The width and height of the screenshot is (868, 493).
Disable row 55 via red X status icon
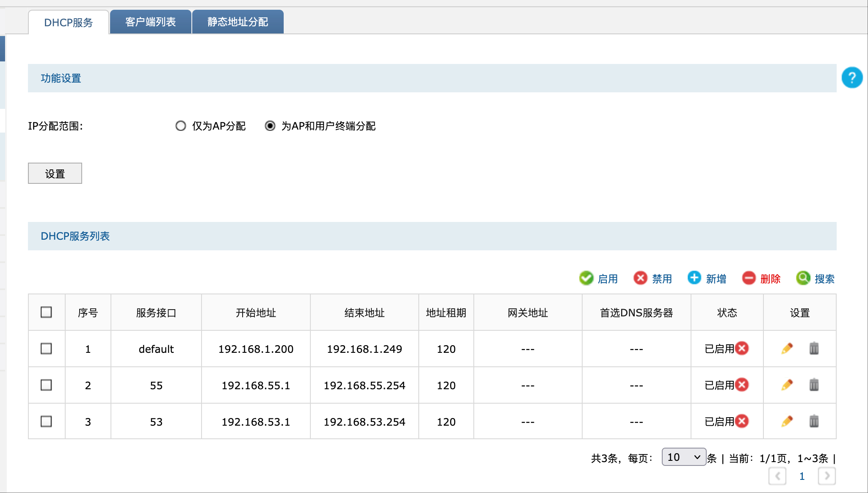742,385
